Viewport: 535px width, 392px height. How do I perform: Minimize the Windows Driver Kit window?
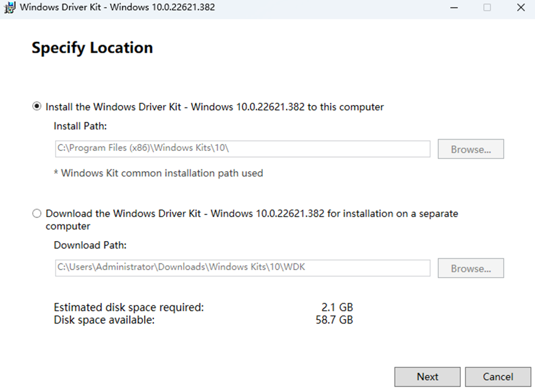[x=454, y=7]
